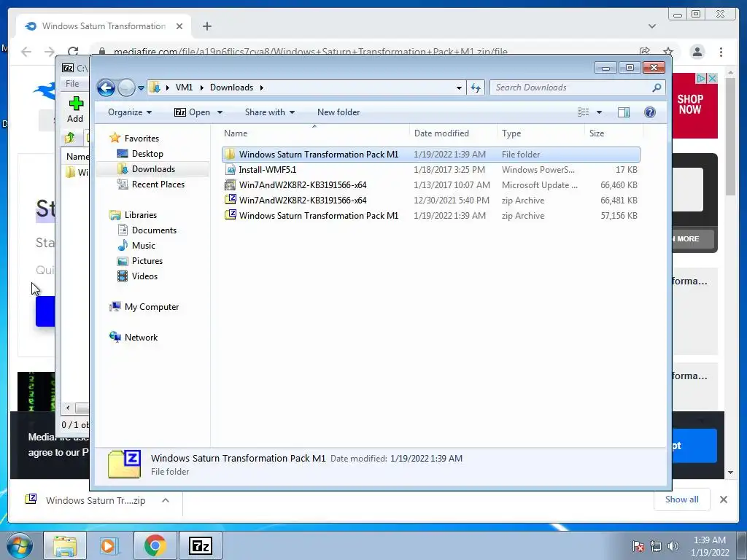
Task: Go back in Explorer navigation
Action: (x=106, y=87)
